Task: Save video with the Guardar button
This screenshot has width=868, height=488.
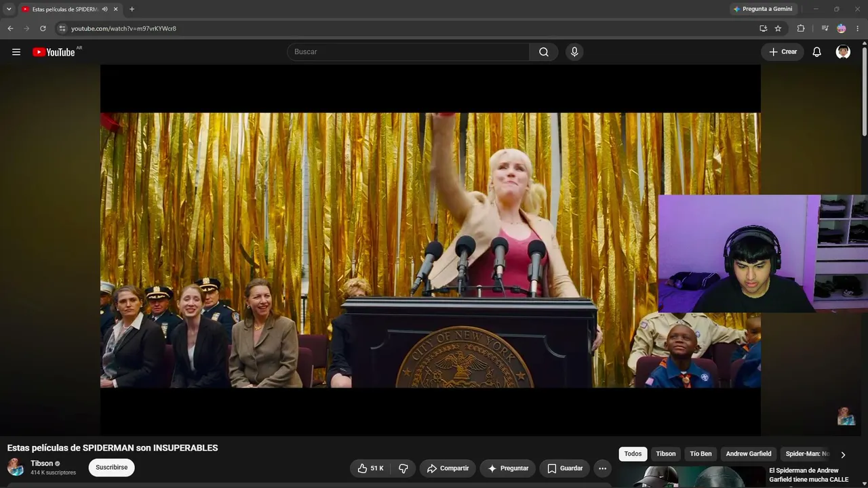Action: coord(564,468)
